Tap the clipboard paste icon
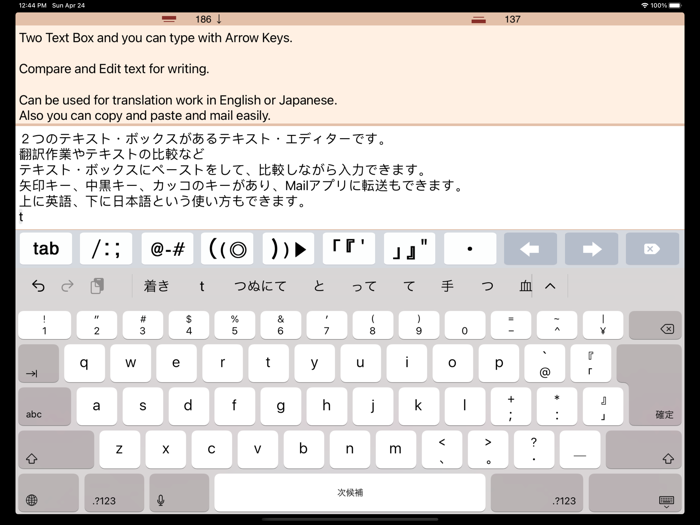 coord(97,286)
